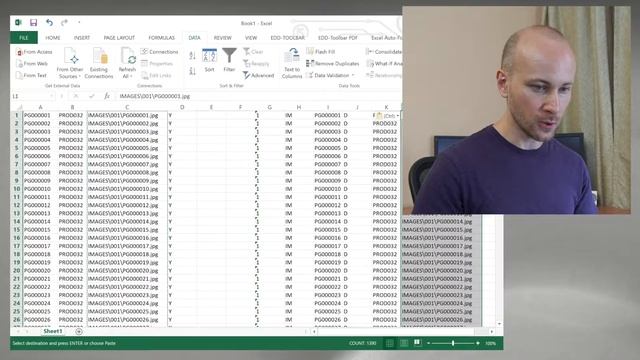Open Advanced filter options

(258, 76)
